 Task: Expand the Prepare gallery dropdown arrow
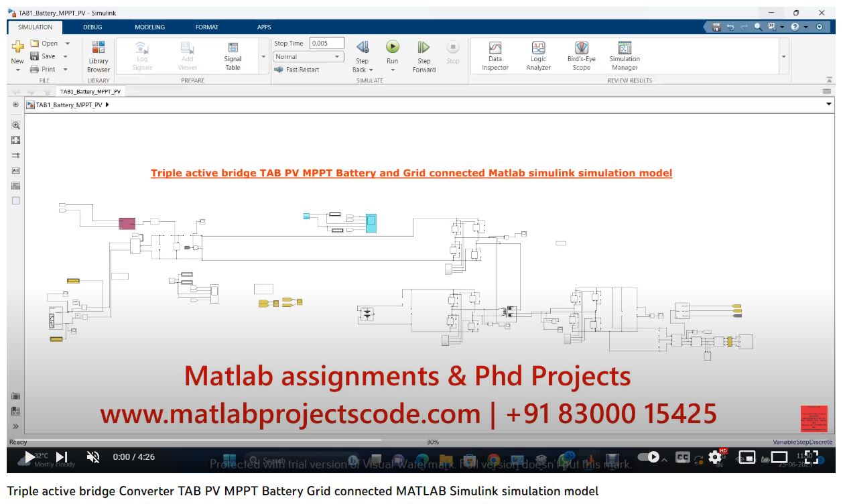tap(263, 57)
